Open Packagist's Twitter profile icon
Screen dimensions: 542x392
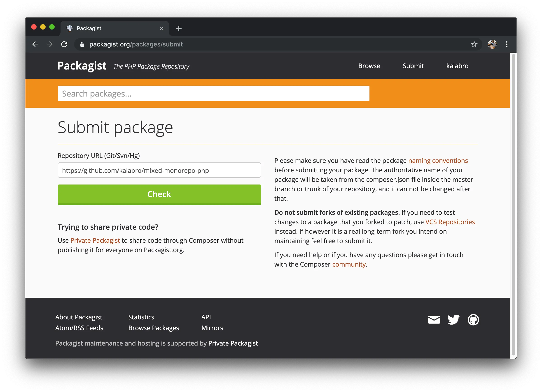tap(453, 320)
